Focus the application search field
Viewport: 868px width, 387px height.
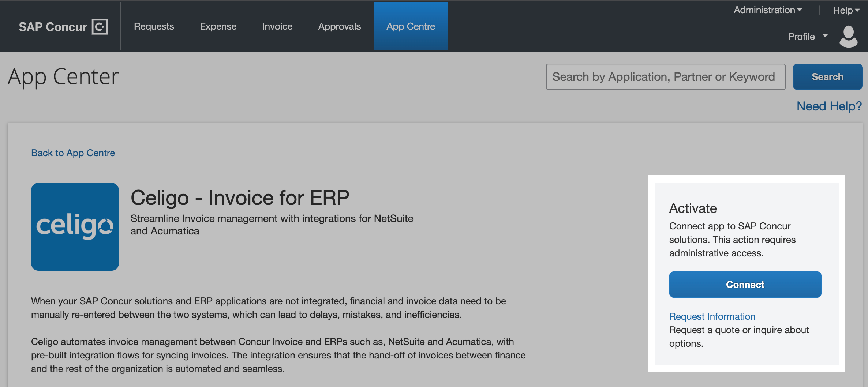click(666, 77)
